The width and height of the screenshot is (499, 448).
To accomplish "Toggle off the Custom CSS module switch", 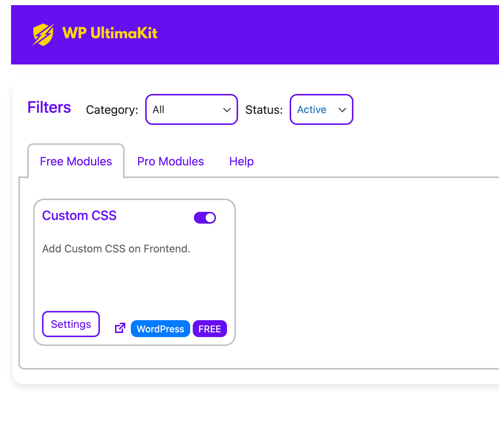I will tap(205, 218).
